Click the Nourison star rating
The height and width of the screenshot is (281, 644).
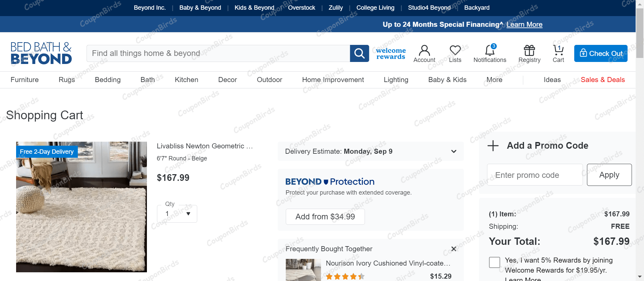345,276
